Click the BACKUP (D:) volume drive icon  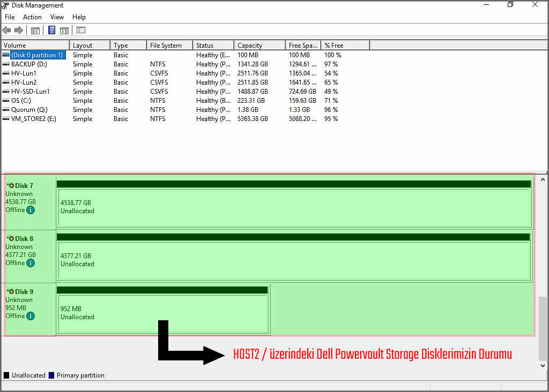(6, 64)
